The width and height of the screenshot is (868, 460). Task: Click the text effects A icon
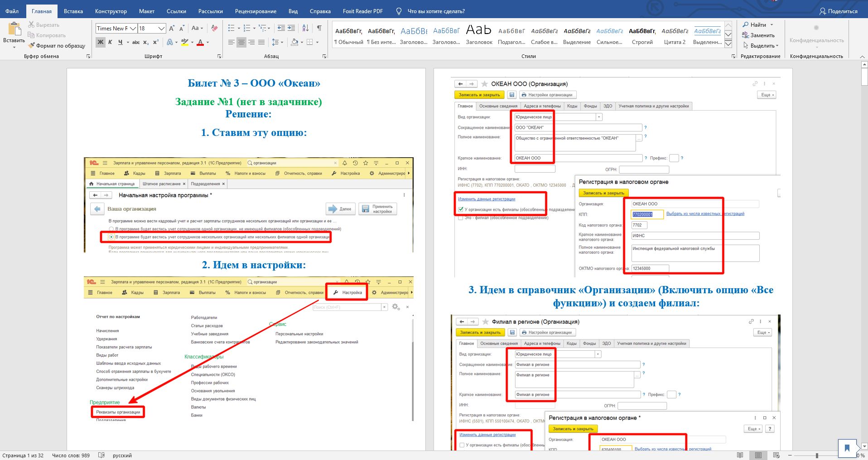point(170,42)
